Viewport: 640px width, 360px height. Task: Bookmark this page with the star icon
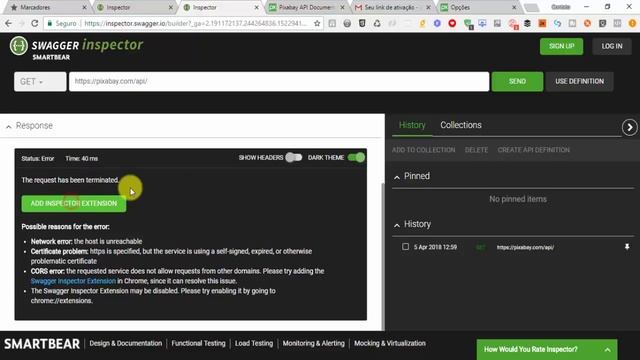click(x=317, y=23)
